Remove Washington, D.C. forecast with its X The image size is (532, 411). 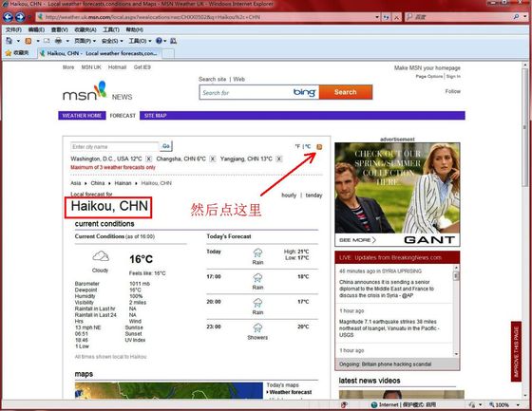pos(148,159)
